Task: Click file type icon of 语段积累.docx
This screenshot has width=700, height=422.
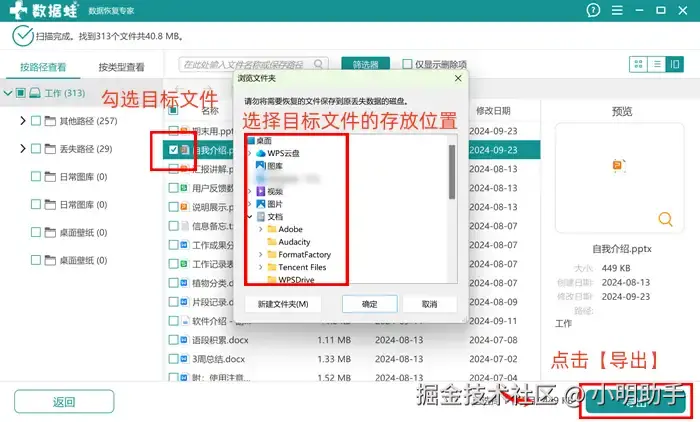Action: click(184, 340)
